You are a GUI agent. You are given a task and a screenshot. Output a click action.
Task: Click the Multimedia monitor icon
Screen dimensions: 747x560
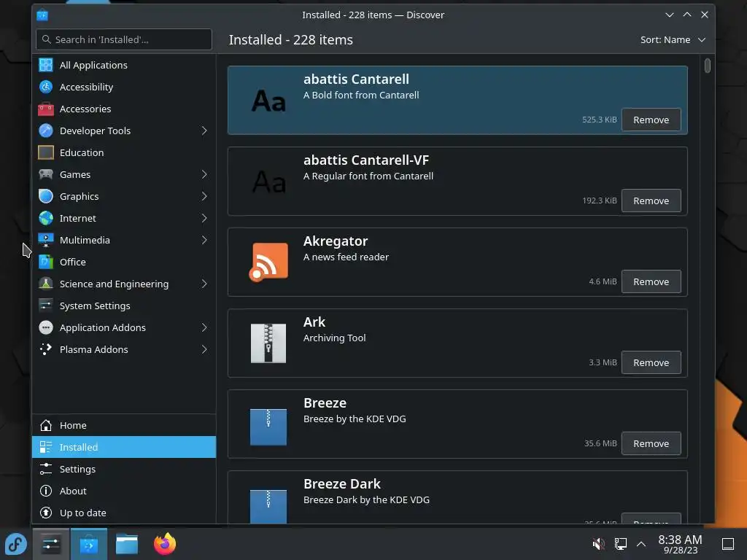[x=46, y=240]
